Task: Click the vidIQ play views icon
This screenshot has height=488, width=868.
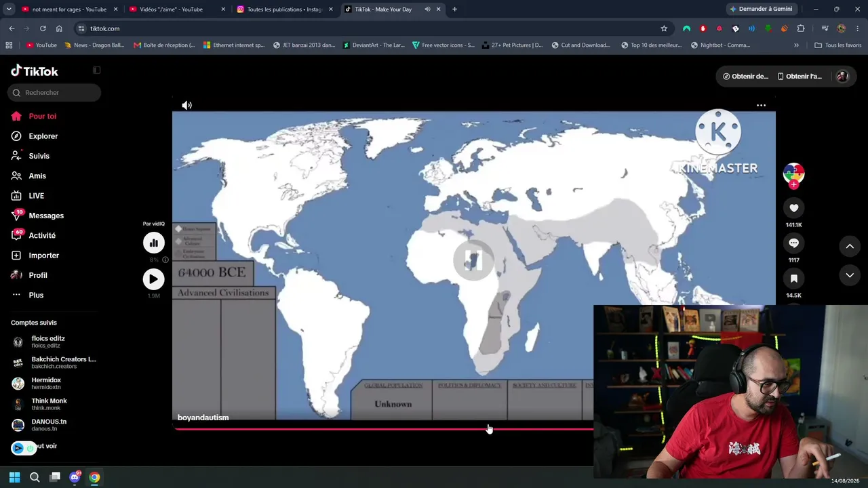Action: click(x=153, y=279)
